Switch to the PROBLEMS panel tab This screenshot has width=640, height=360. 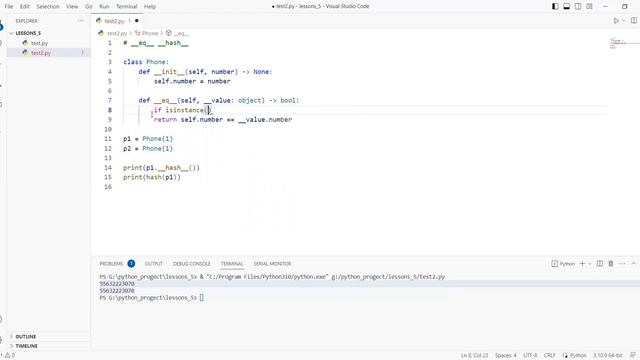point(111,264)
